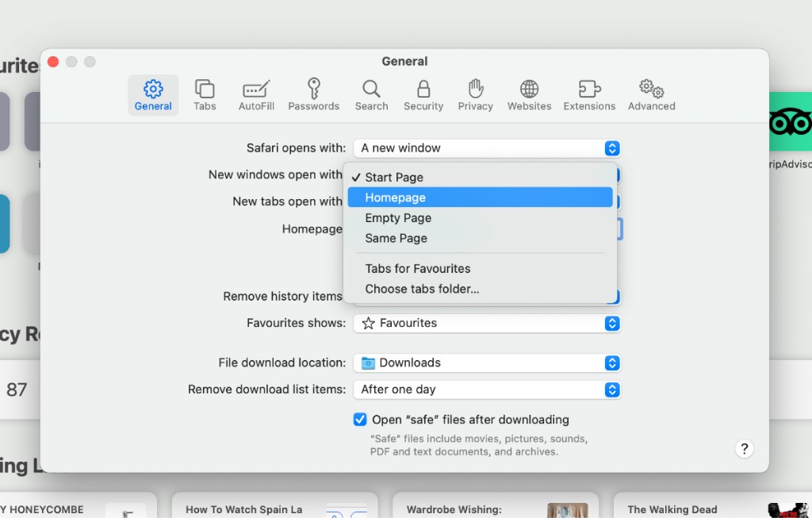812x518 pixels.
Task: Open the Extensions preferences pane
Action: point(589,95)
